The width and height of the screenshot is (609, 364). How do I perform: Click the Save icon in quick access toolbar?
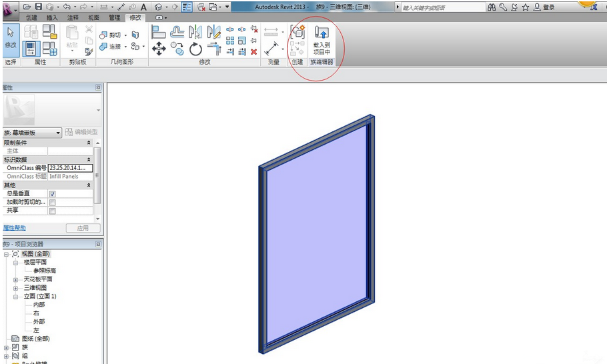(38, 7)
